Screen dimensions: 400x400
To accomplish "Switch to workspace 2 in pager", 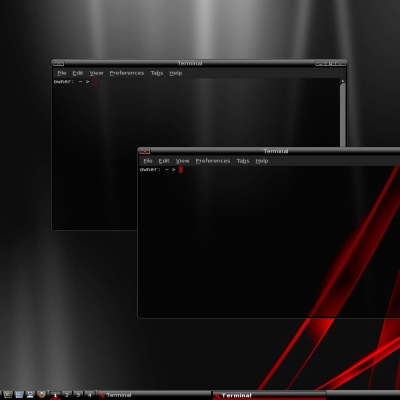I will click(x=67, y=395).
